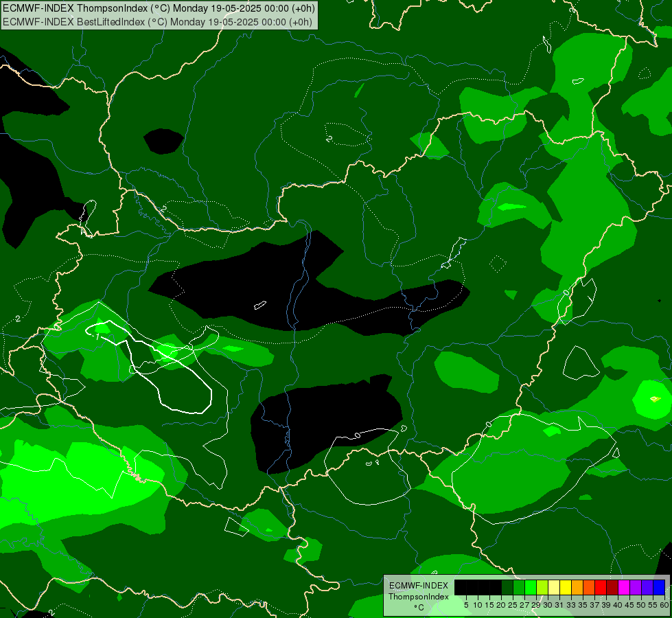Image resolution: width=672 pixels, height=618 pixels.
Task: Click the ThompsonIndex title line at top
Action: 159,8
